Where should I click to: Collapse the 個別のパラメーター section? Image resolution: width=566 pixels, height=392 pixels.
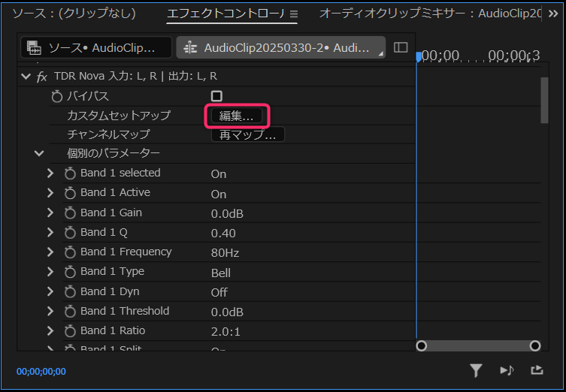[x=39, y=153]
